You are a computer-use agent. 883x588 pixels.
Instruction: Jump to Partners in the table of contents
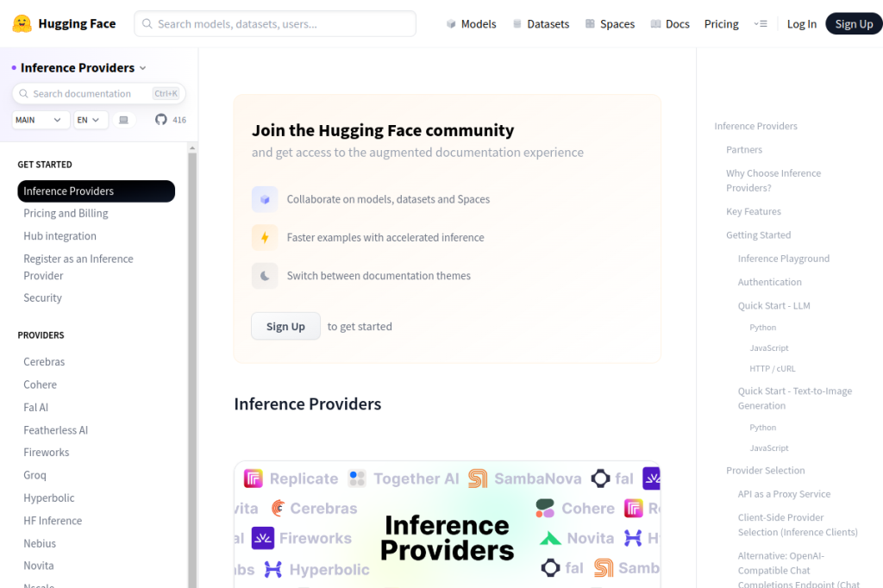[744, 150]
